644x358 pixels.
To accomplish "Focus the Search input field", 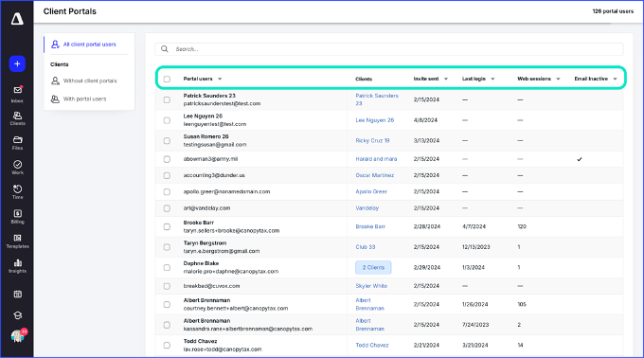I will [388, 49].
